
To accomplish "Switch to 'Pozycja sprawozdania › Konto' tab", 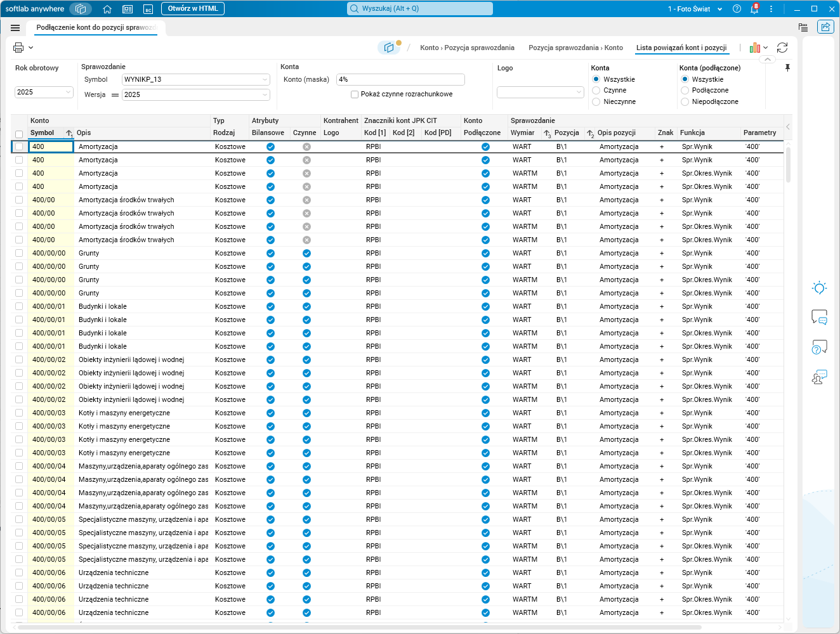I will (x=575, y=48).
